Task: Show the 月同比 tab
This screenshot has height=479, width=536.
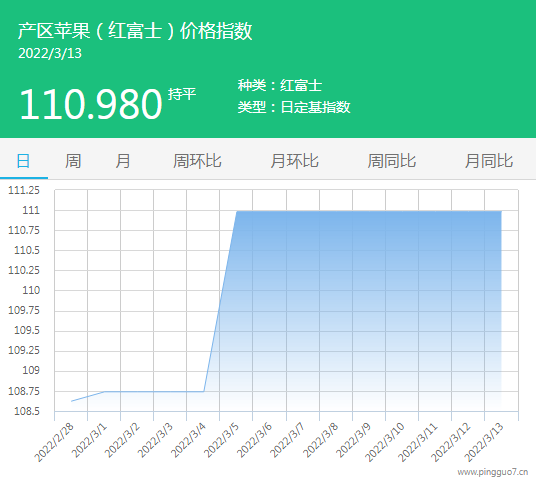Action: [489, 161]
